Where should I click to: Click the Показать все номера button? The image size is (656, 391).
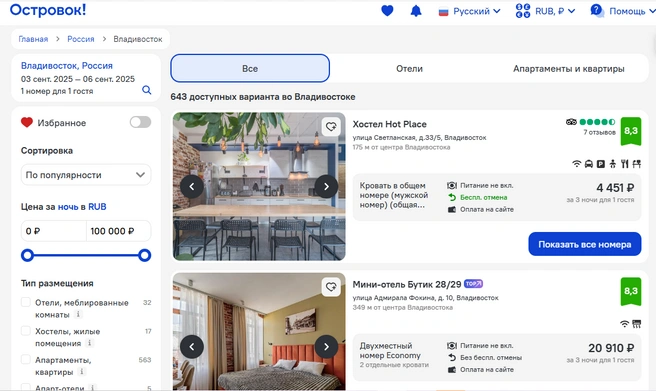coord(584,244)
